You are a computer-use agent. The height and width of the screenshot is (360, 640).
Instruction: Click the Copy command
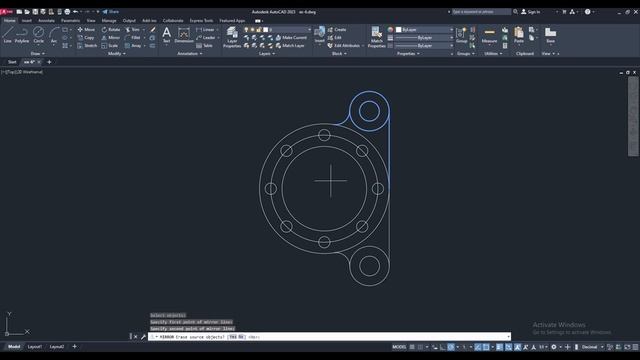[86, 38]
